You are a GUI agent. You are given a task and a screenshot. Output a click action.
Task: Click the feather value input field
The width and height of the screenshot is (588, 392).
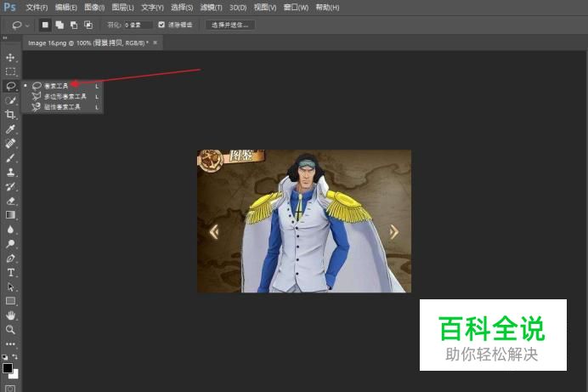coord(138,26)
